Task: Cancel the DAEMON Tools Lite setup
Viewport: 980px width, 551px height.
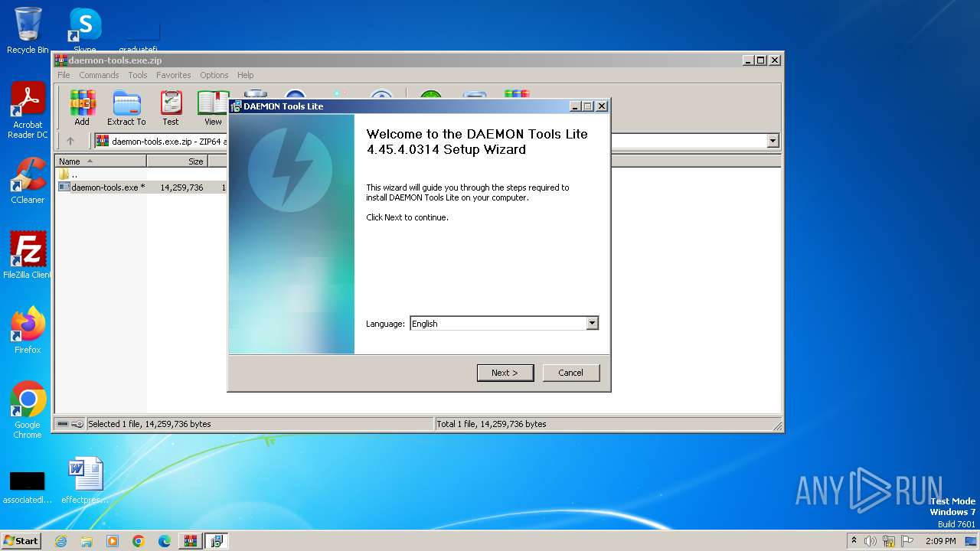Action: [x=570, y=373]
